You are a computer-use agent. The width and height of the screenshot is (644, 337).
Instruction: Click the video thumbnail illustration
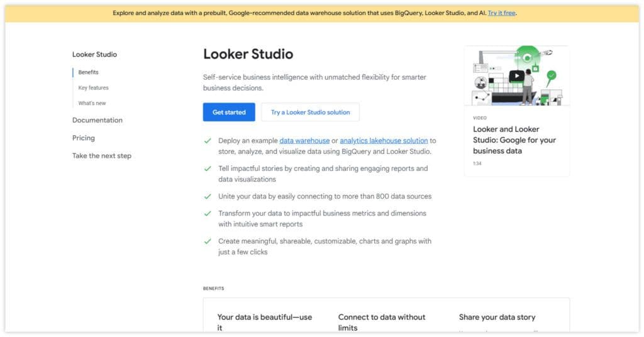coord(517,75)
